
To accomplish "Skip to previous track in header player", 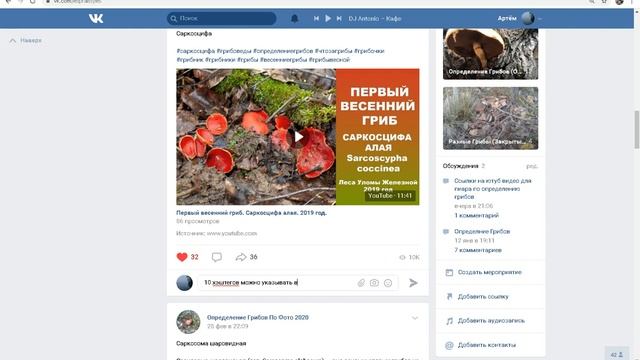I will coord(316,18).
